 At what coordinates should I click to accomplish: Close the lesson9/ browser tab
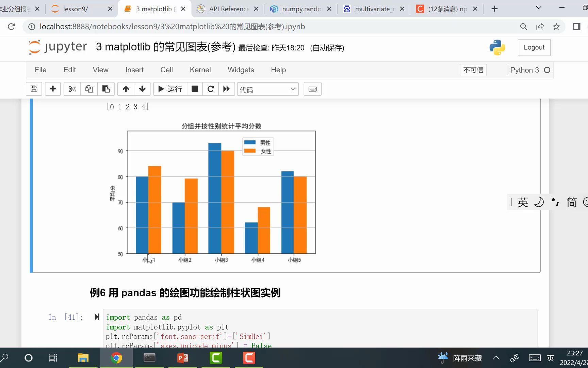pyautogui.click(x=110, y=9)
